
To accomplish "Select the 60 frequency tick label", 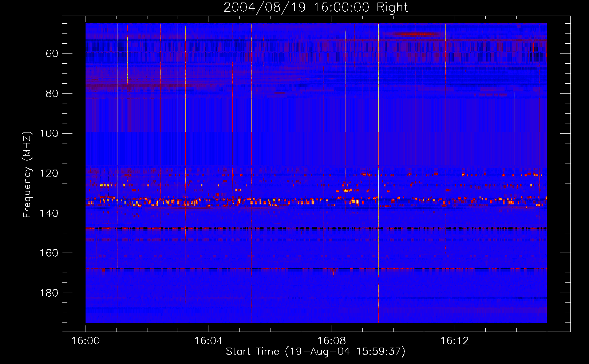I will point(52,54).
